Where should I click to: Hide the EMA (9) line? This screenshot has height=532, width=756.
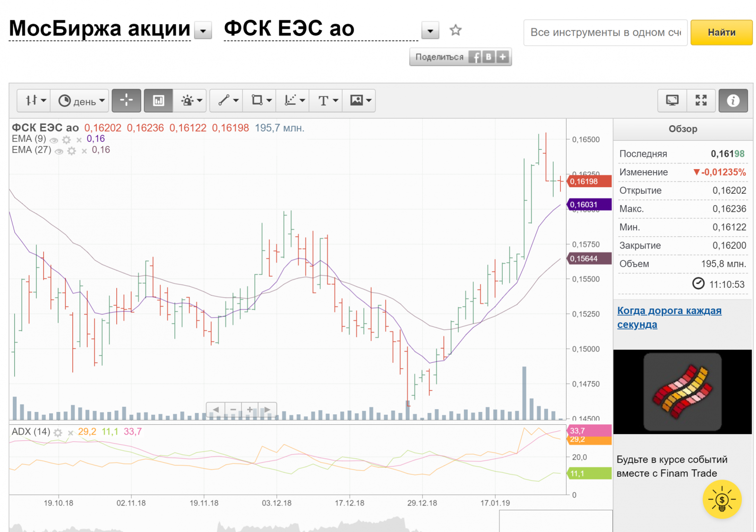(x=54, y=140)
